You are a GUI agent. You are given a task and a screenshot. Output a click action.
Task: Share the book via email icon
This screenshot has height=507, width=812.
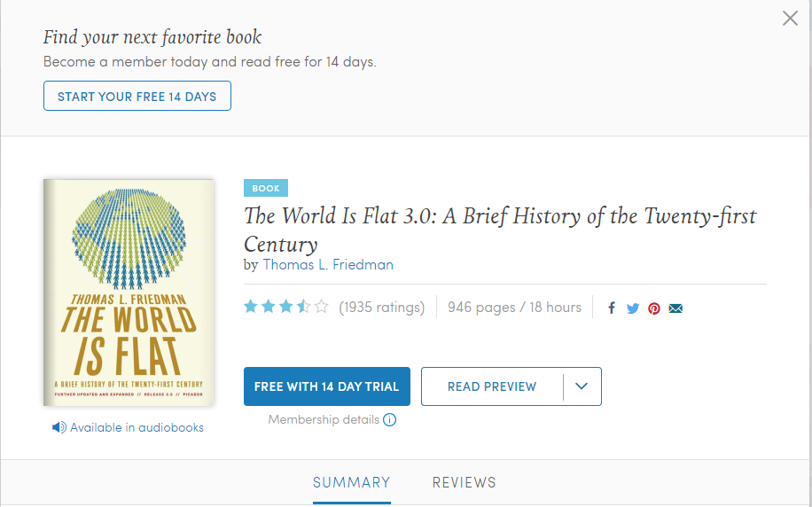point(675,308)
